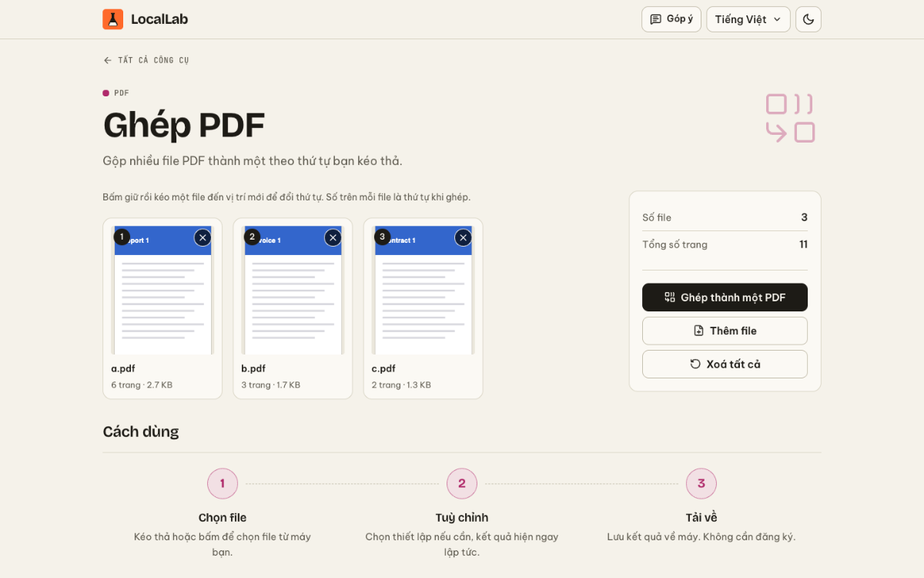Select the b.pdf page thumbnail
Viewport: 924px width, 578px height.
click(293, 291)
